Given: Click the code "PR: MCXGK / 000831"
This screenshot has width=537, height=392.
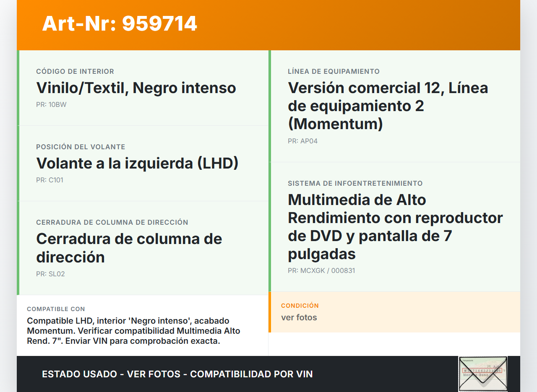Looking at the screenshot, I should click(321, 271).
